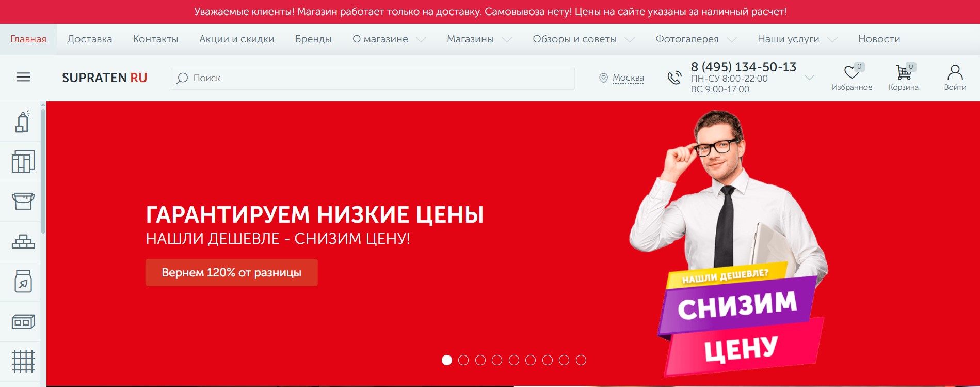Select the paint bucket category icon
Viewport: 980px width, 387px height.
point(23,201)
